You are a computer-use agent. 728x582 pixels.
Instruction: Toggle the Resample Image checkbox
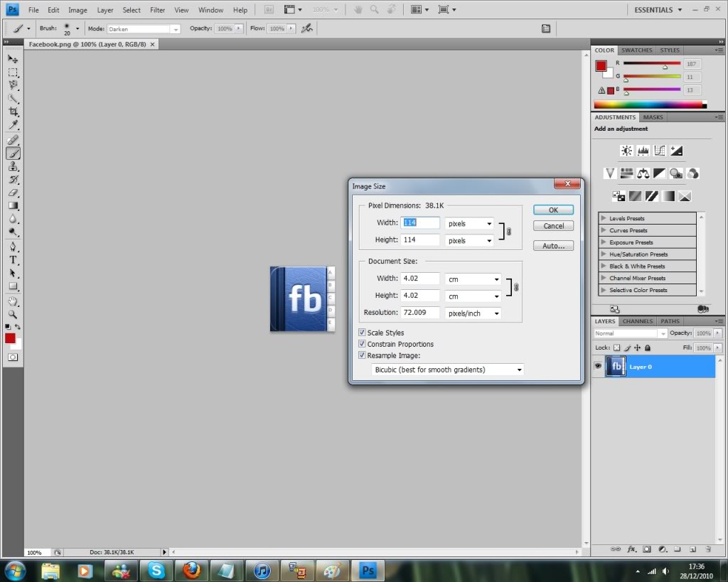tap(363, 355)
